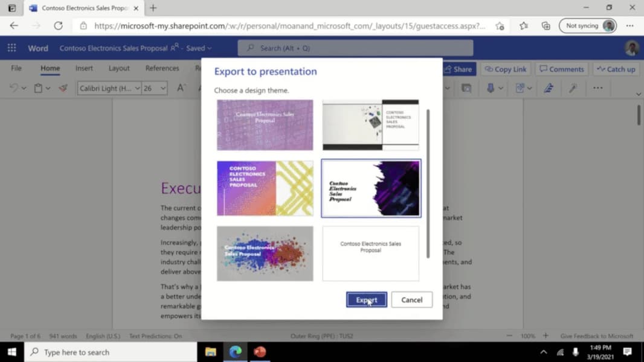Click the theme list scrollbar
Image resolution: width=644 pixels, height=362 pixels.
[x=428, y=183]
